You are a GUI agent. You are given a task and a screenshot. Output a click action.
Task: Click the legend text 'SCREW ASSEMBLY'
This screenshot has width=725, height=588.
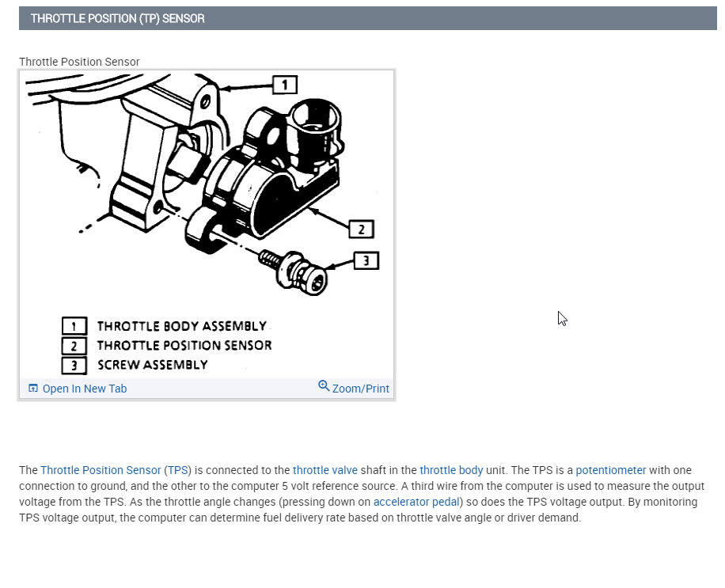point(153,365)
